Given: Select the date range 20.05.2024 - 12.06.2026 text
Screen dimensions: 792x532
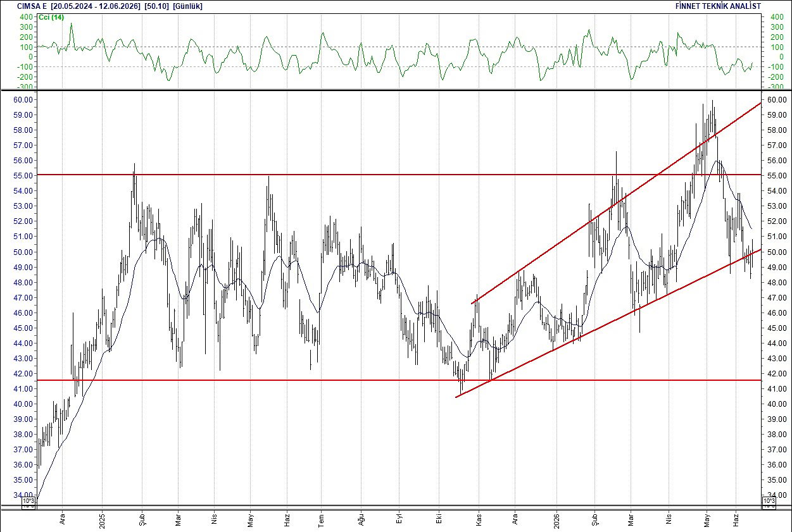Looking at the screenshot, I should 97,6.
